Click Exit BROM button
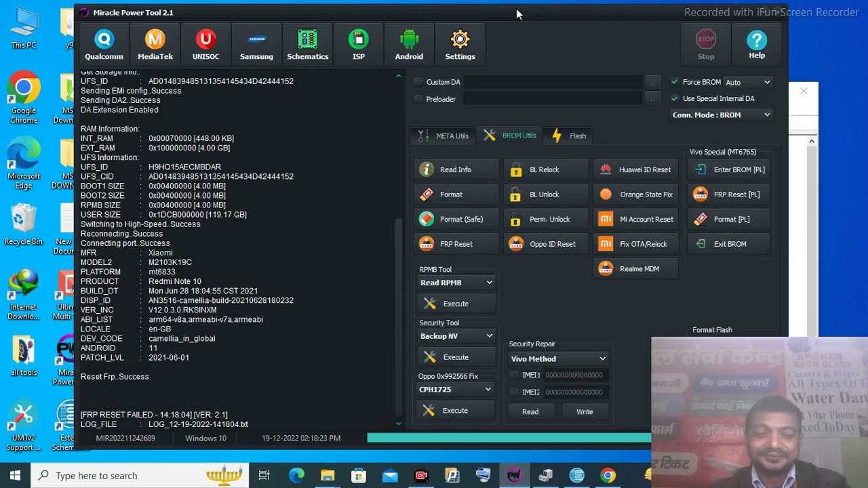 (730, 244)
